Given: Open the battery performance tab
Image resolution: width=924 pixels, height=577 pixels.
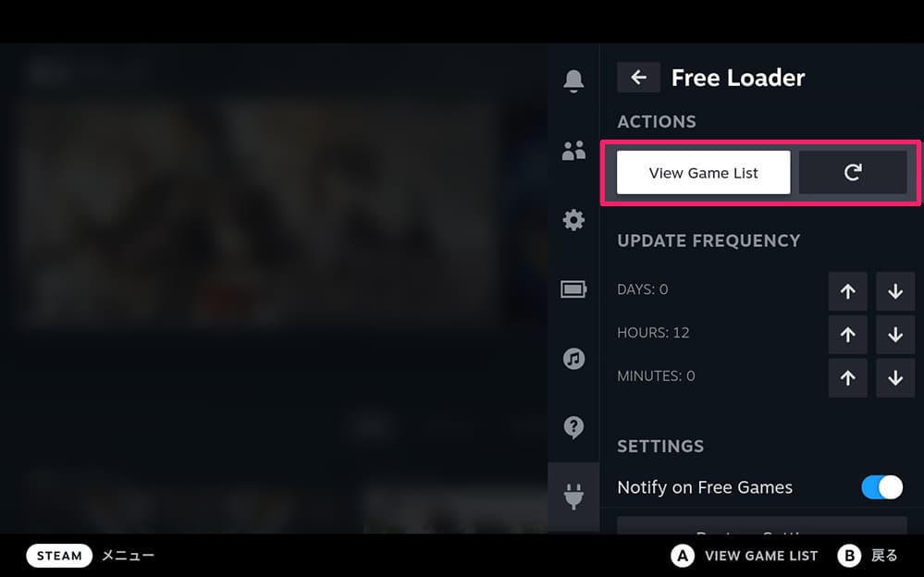Looking at the screenshot, I should (x=573, y=289).
